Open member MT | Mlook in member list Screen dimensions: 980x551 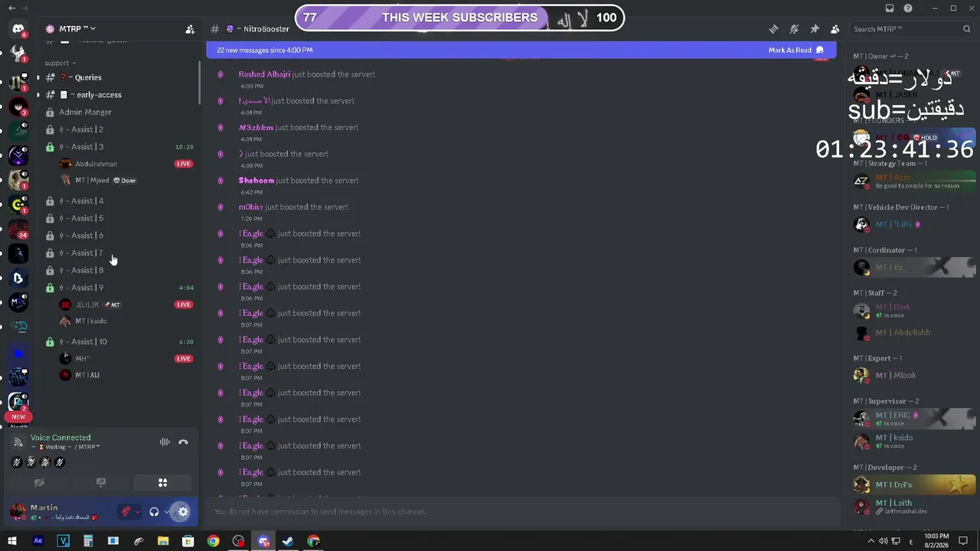point(914,375)
